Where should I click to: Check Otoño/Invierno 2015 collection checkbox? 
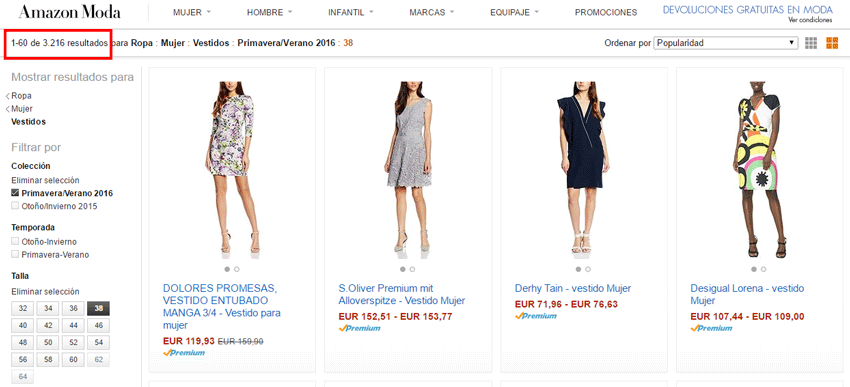point(15,206)
